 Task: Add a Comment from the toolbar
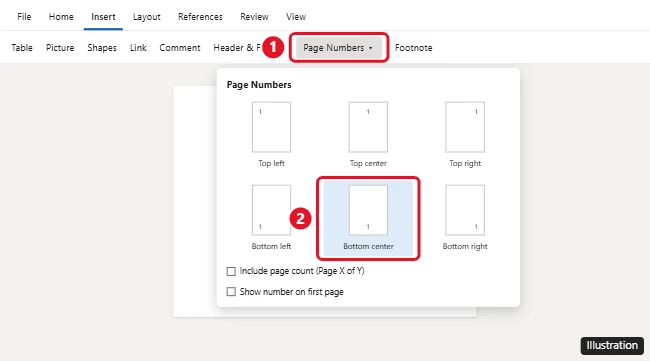(x=180, y=48)
